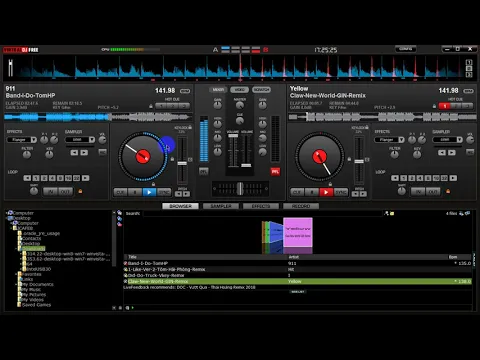Trigger hot cue 1 on right deck
Viewport: 480px width, 360px height.
click(x=445, y=106)
